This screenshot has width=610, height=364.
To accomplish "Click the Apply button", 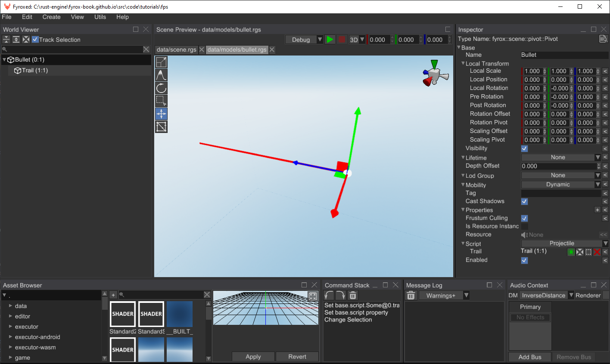I will 253,357.
